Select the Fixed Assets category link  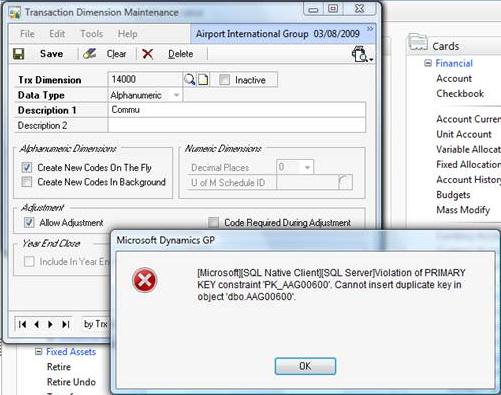[x=71, y=351]
